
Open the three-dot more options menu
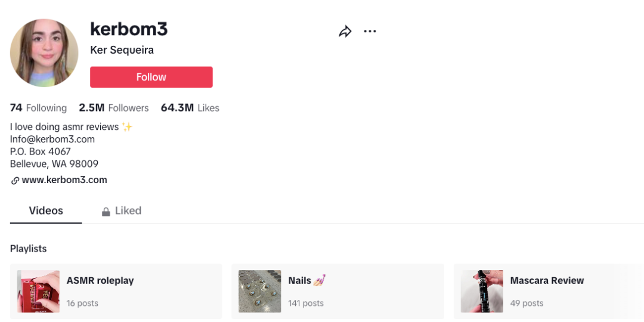coord(370,32)
